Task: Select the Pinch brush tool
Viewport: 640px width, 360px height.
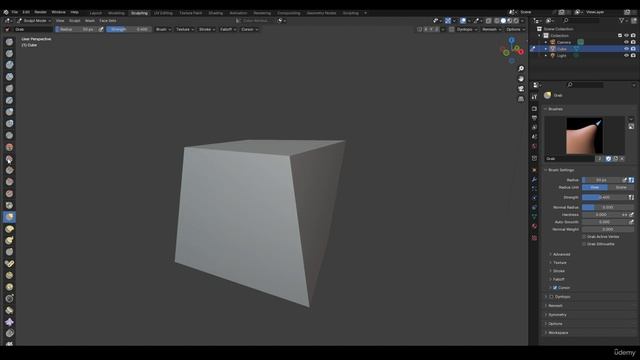Action: point(9,205)
